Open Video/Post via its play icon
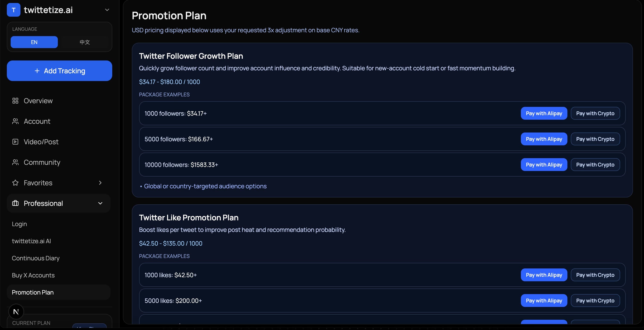Image resolution: width=644 pixels, height=330 pixels. pos(15,142)
